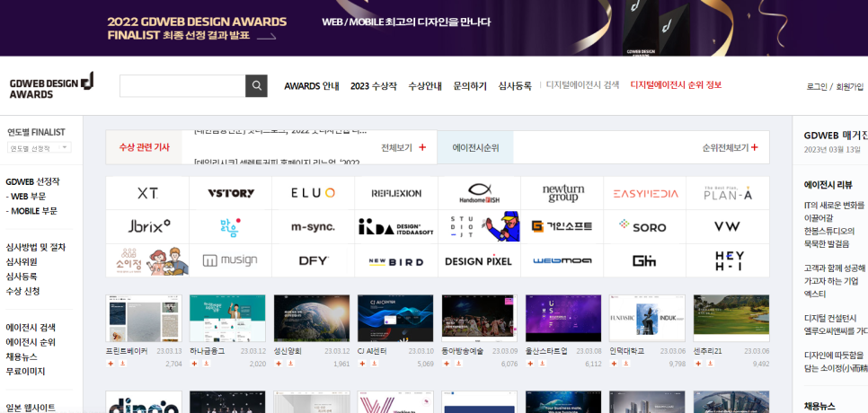Open the webmoa agency logo

[562, 260]
